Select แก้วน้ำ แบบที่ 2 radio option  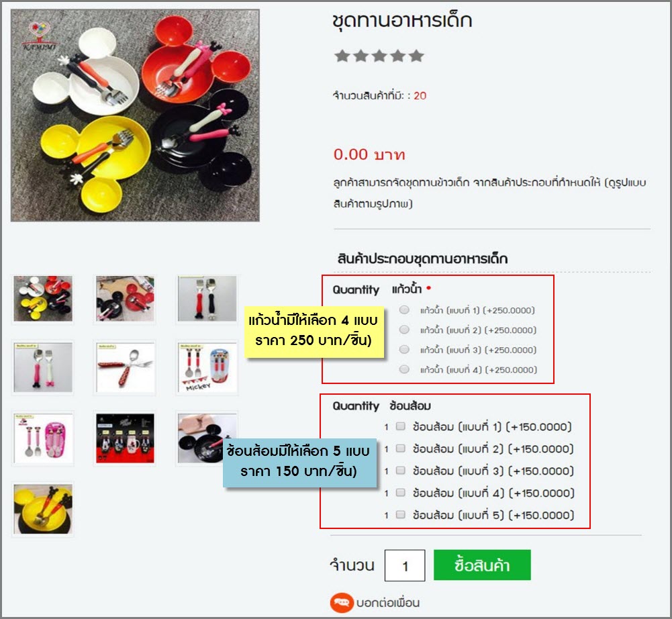coord(404,329)
